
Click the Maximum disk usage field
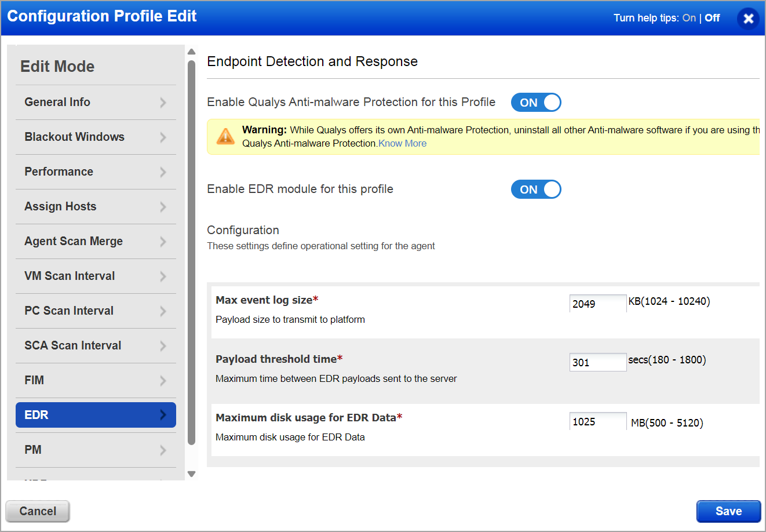(x=598, y=421)
